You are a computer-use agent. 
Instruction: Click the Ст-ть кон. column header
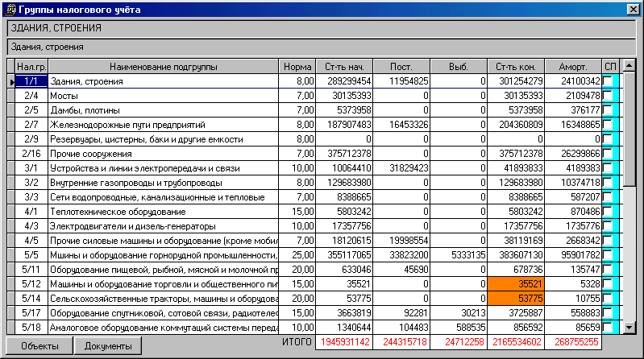[x=516, y=67]
